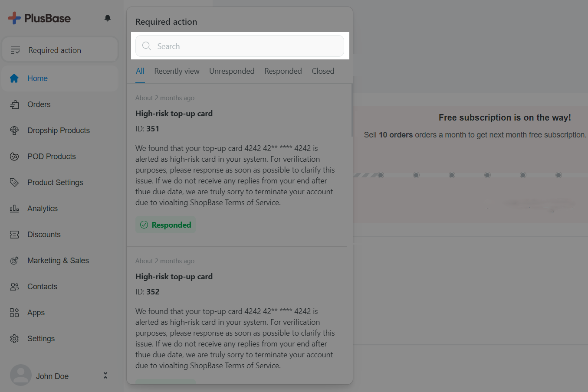The image size is (588, 392).
Task: Click the Required action panel heading
Action: tap(166, 22)
